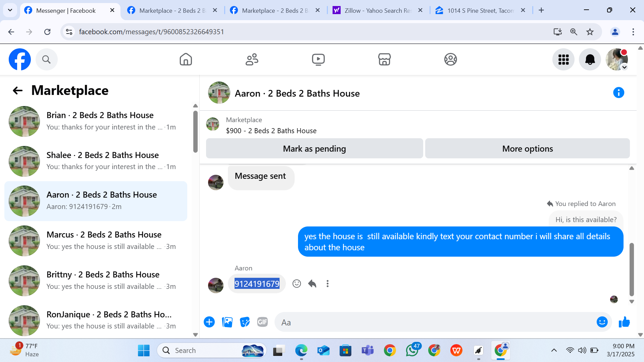This screenshot has height=362, width=644.
Task: Click the More options button
Action: click(528, 148)
